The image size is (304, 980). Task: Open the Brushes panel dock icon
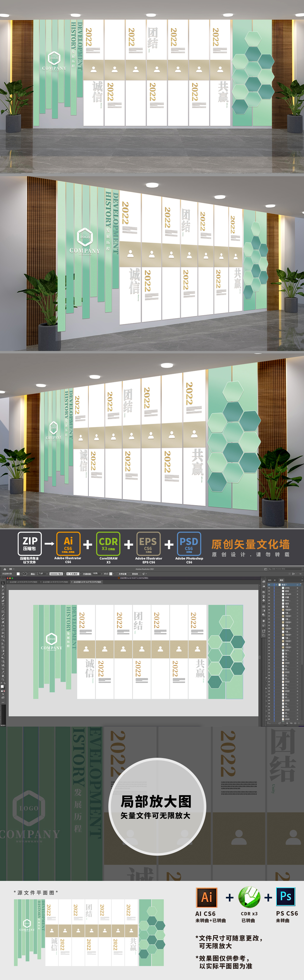264,597
